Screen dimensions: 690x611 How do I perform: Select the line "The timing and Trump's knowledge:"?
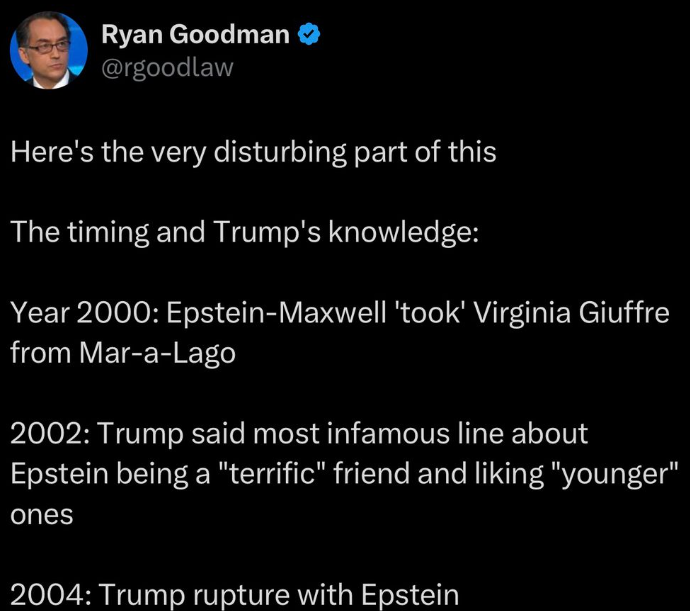tap(245, 232)
